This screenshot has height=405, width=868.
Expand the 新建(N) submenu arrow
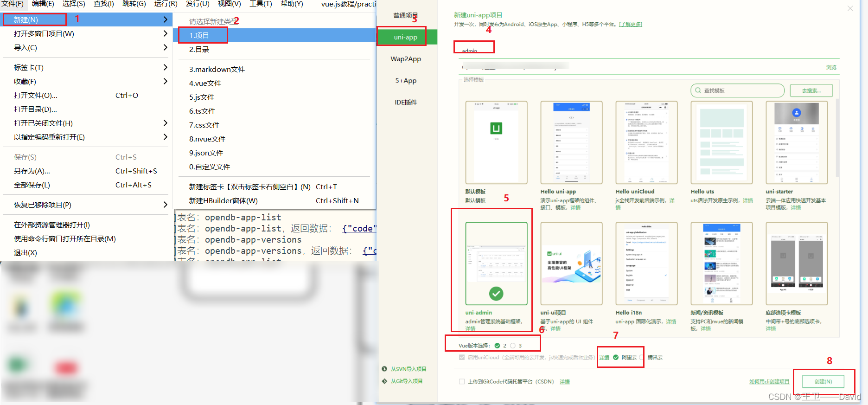tap(165, 19)
